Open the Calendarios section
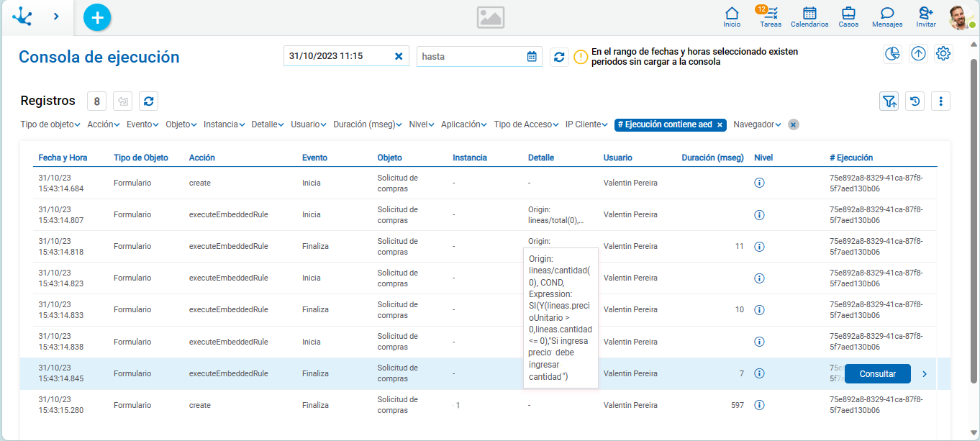This screenshot has width=980, height=441. 809,17
